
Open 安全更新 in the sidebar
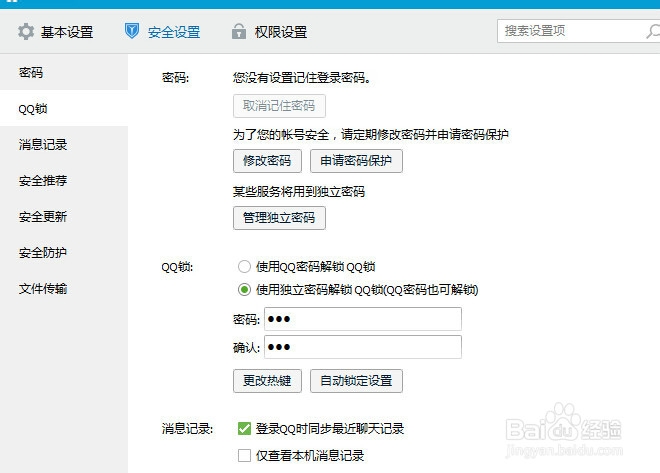(x=64, y=217)
